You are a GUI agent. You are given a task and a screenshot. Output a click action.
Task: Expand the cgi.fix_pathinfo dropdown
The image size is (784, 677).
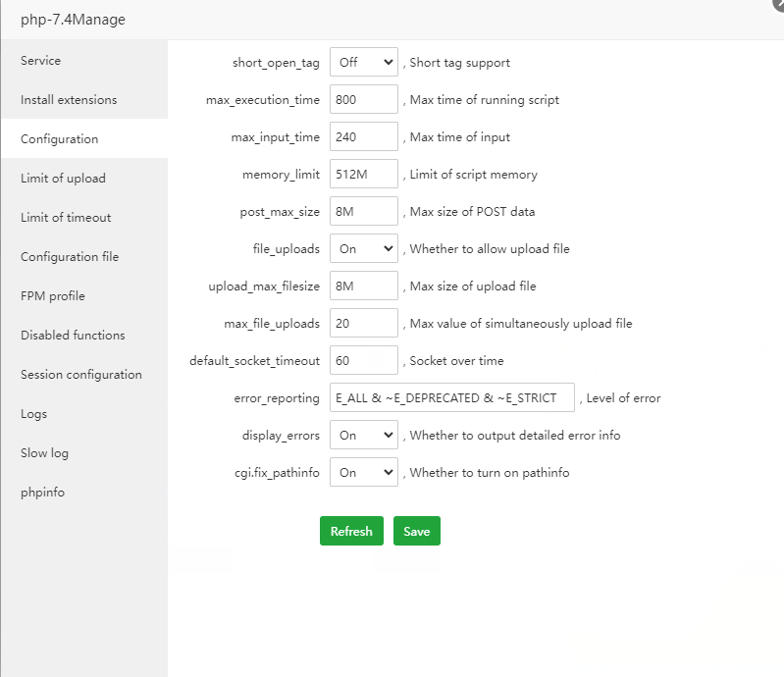363,472
